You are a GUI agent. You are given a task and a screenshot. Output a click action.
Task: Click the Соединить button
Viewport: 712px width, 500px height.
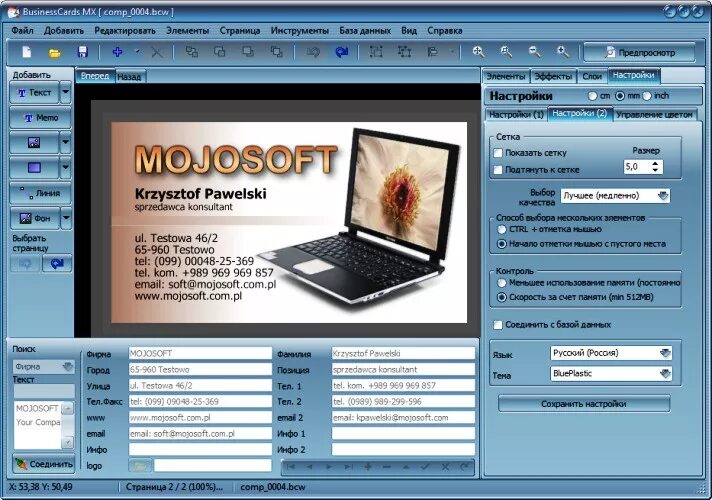click(x=44, y=464)
